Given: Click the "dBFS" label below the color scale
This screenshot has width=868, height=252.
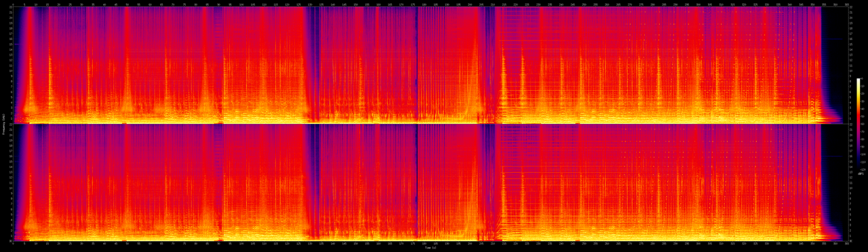Looking at the screenshot, I should tap(861, 173).
